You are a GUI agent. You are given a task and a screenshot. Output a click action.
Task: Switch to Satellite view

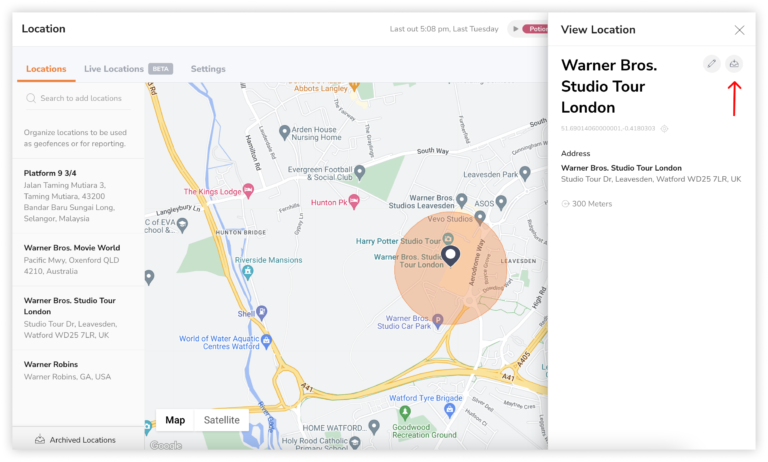(221, 420)
